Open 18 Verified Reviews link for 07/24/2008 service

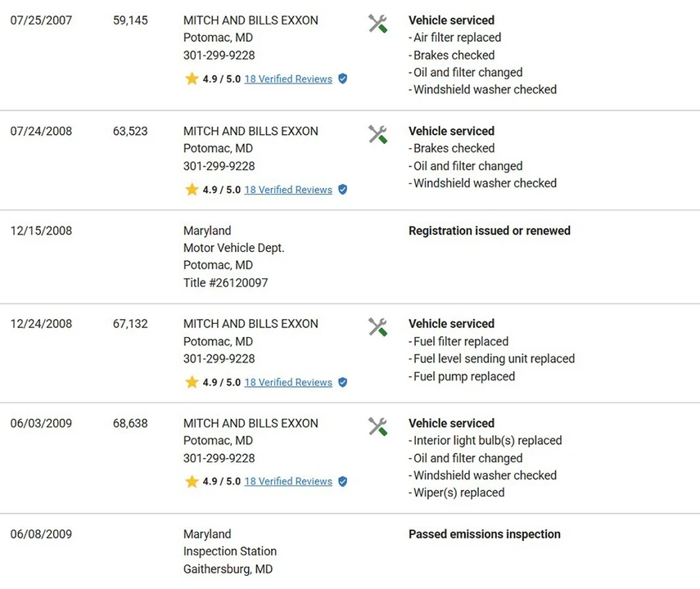click(288, 190)
